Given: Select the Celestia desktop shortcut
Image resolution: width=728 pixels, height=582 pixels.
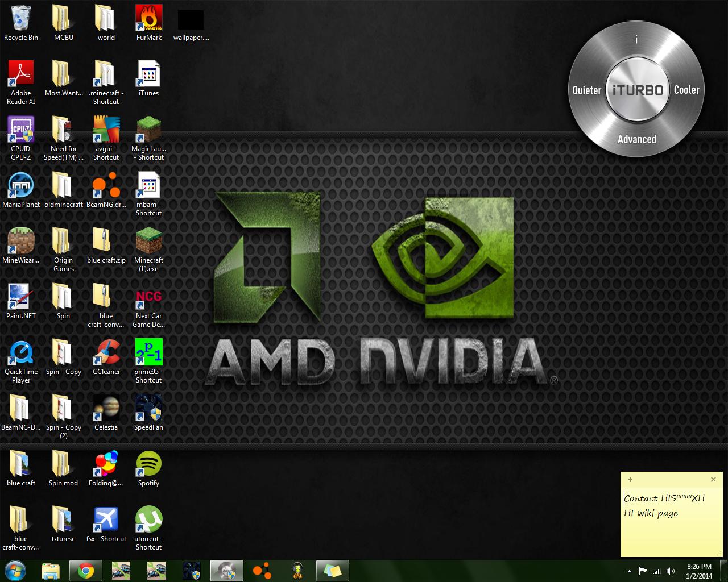Looking at the screenshot, I should (106, 413).
